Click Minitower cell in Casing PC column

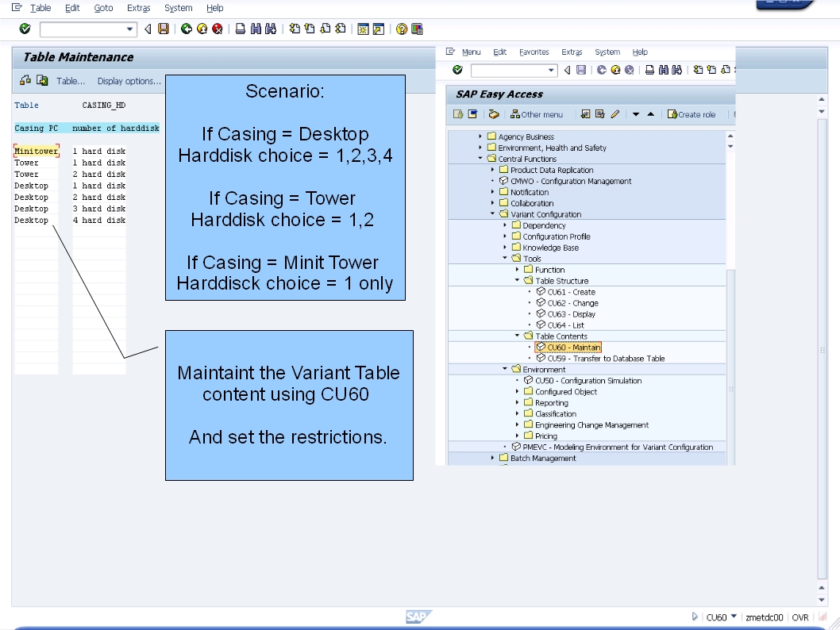[36, 151]
